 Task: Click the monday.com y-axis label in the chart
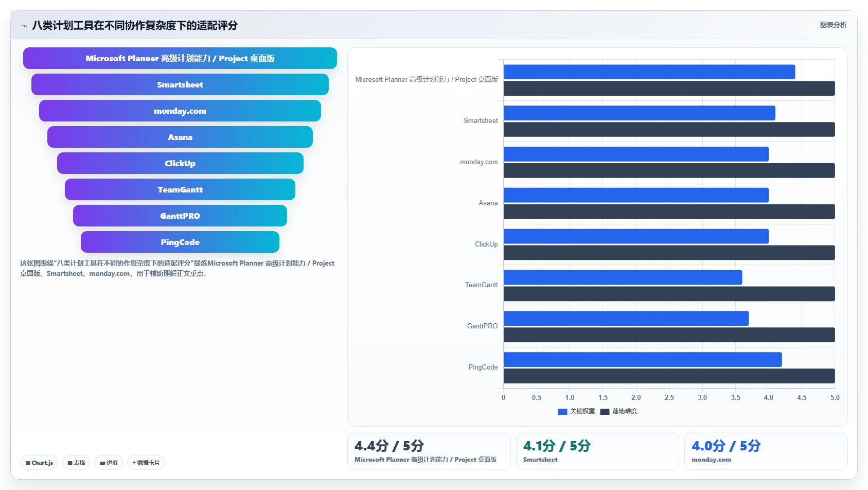click(479, 162)
